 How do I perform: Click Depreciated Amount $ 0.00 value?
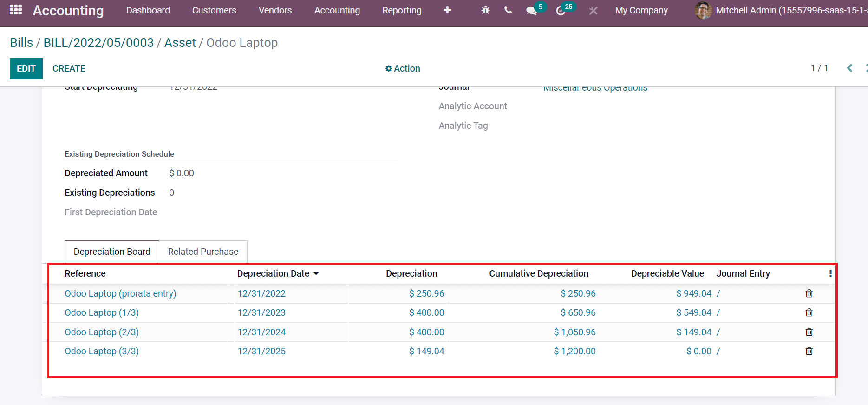click(182, 173)
